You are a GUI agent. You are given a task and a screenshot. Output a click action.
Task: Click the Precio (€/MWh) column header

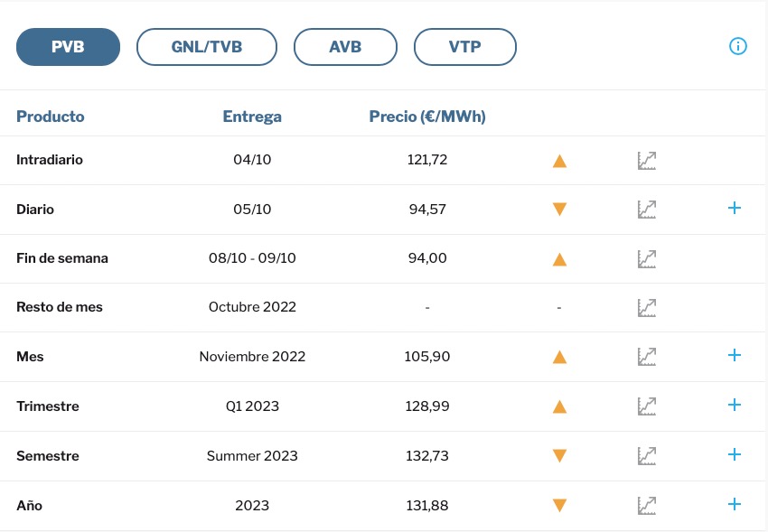(x=427, y=117)
